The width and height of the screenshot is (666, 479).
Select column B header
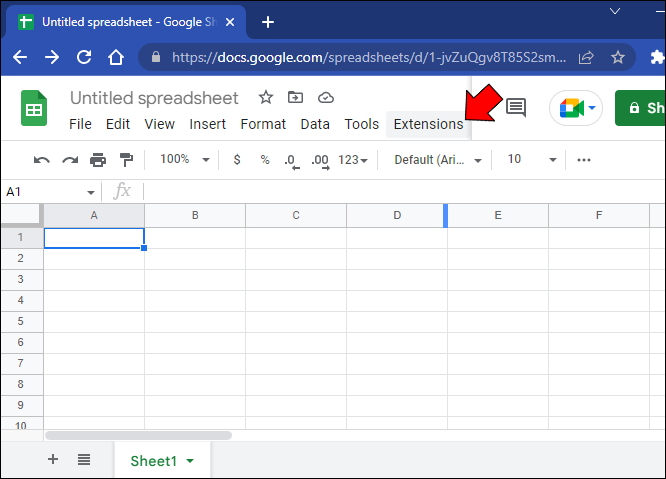pyautogui.click(x=195, y=215)
